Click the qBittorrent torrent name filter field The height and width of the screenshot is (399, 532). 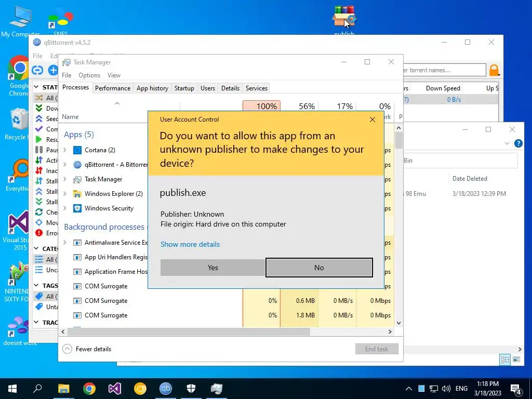(x=445, y=70)
